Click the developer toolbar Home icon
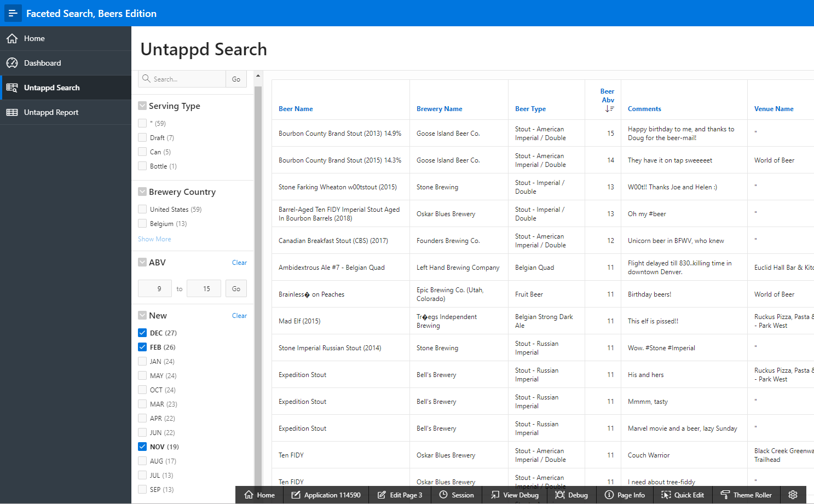Viewport: 814px width, 504px height. [249, 495]
